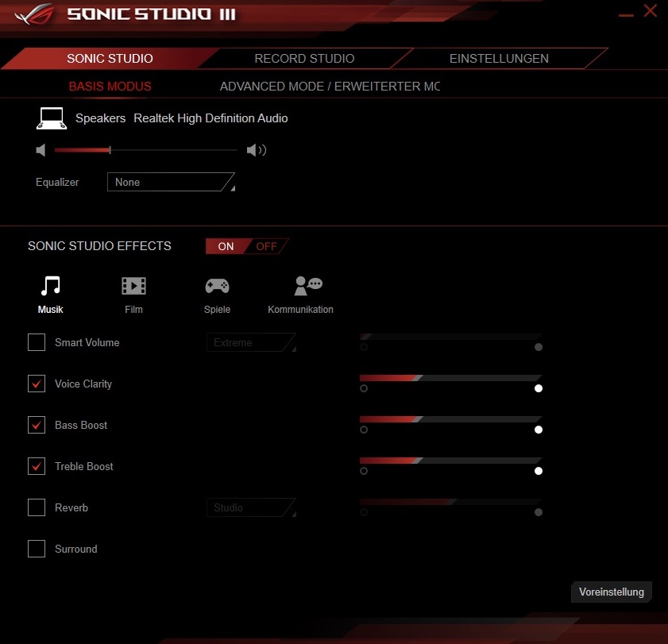Untick the Treble Boost checkbox
Viewport: 668px width, 644px height.
click(x=37, y=466)
